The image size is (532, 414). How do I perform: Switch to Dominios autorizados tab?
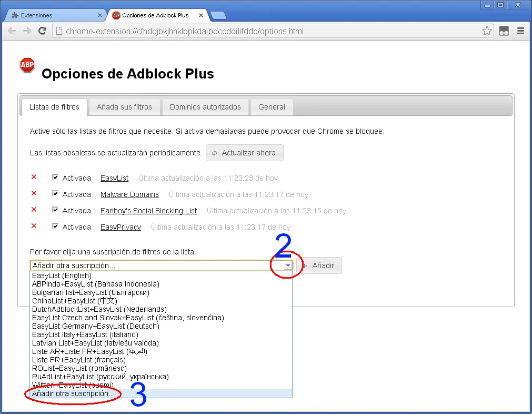pos(205,107)
